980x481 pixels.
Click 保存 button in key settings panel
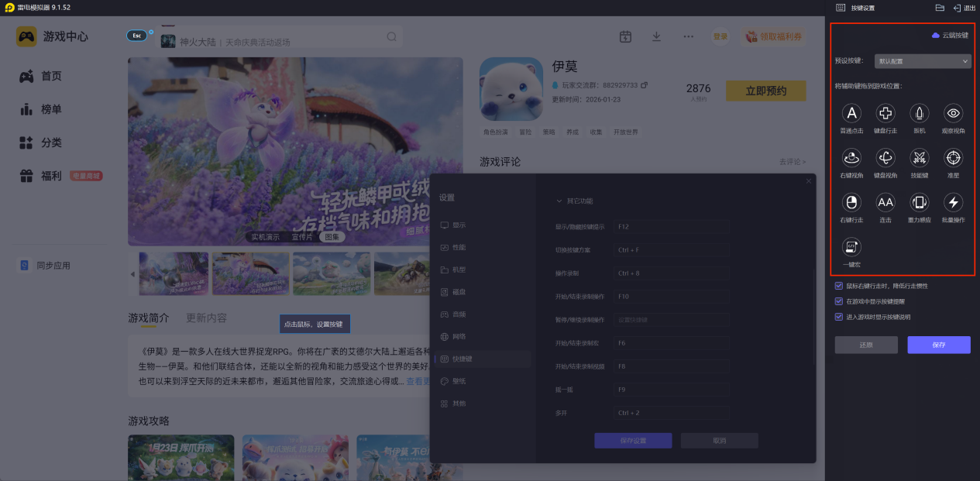[939, 345]
